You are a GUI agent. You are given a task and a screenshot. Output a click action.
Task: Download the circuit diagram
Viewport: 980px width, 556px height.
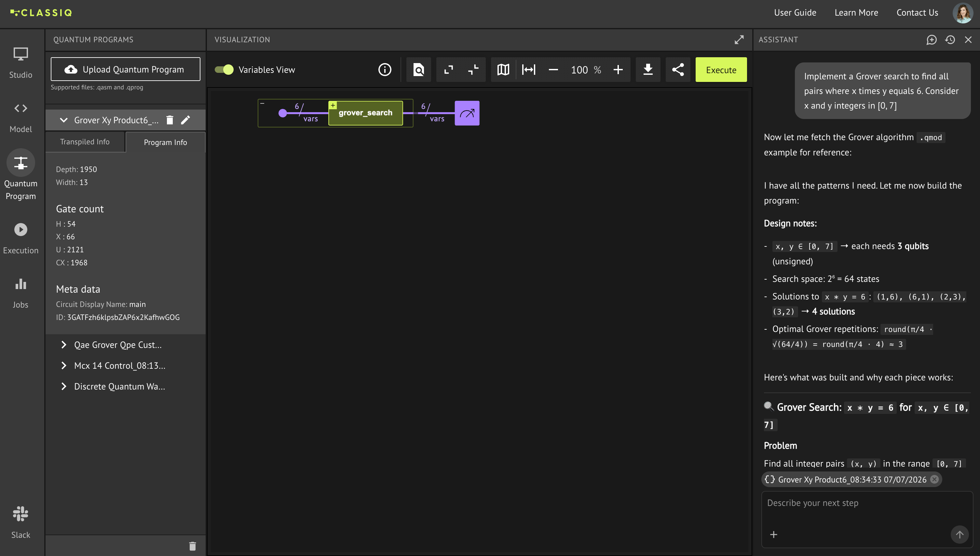648,70
